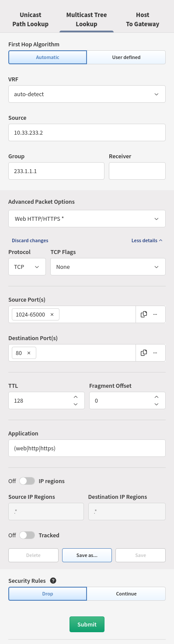Screen dimensions: 174x644
Task: Copy the Destination Port(s) values
Action: (x=143, y=353)
